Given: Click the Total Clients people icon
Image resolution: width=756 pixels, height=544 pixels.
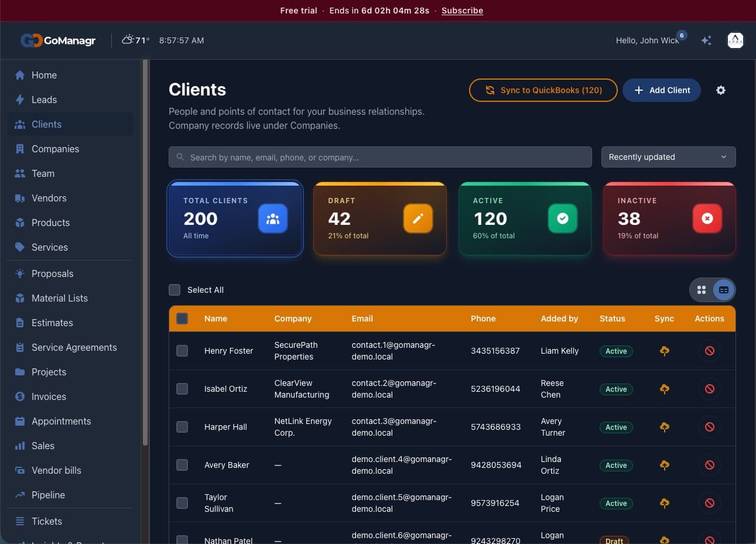Looking at the screenshot, I should coord(273,218).
